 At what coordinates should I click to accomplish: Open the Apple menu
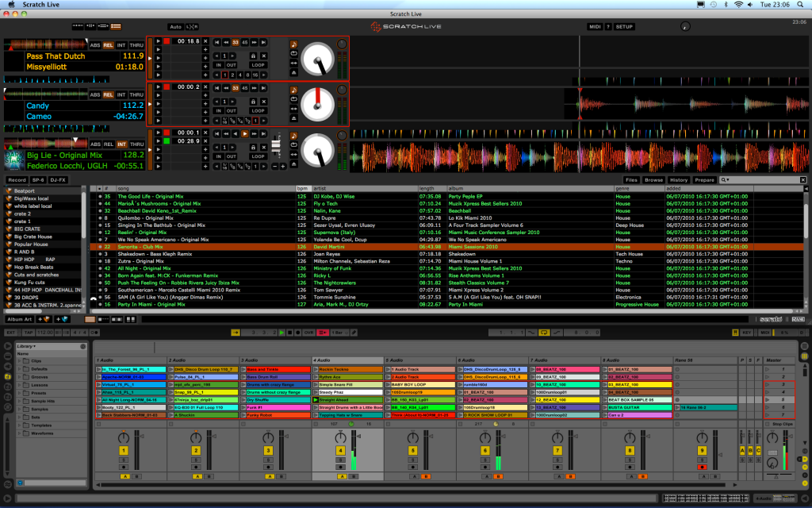pos(11,4)
